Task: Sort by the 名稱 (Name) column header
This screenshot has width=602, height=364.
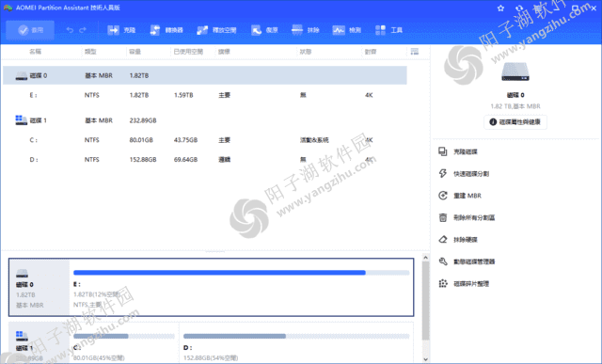Action: click(36, 52)
